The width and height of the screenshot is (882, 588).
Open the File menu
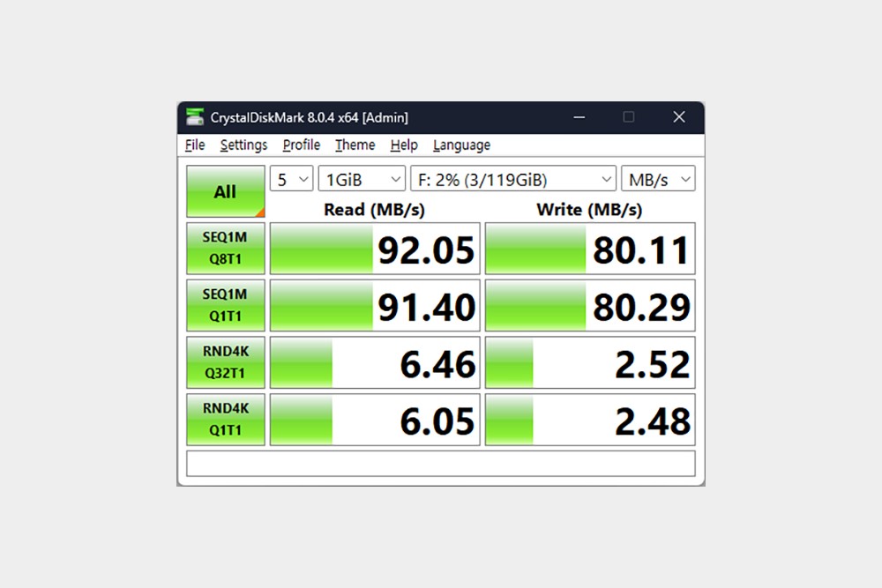[195, 145]
